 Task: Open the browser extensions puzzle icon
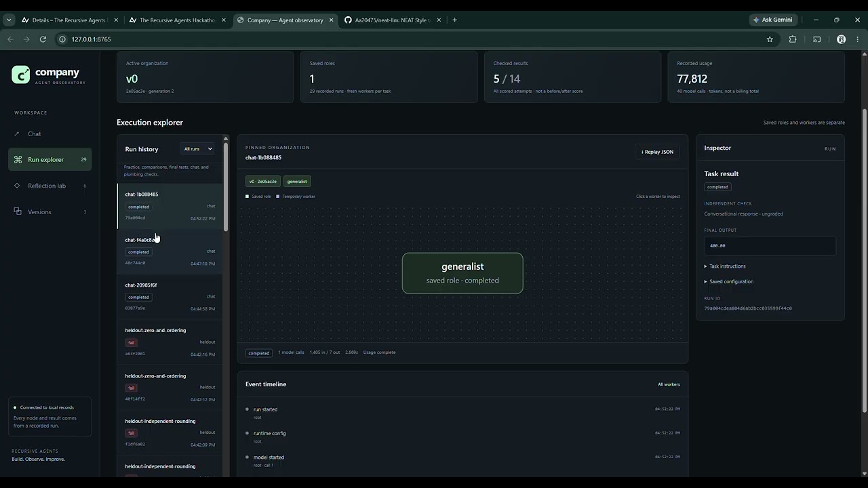(x=793, y=39)
